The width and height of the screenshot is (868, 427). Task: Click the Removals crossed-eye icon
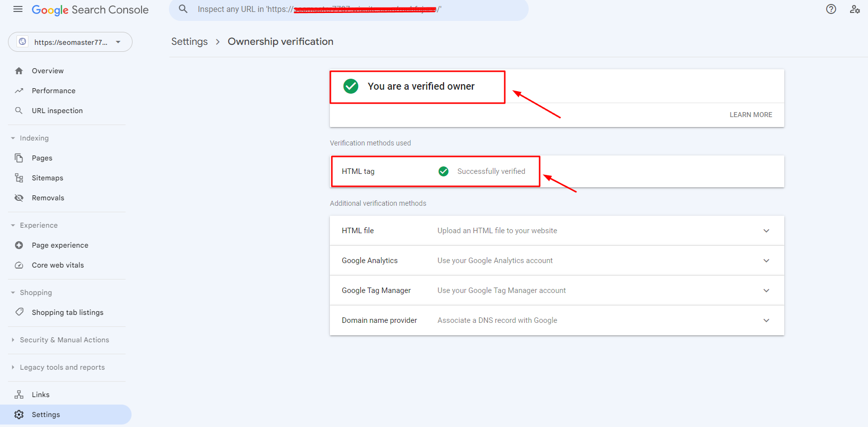point(19,198)
